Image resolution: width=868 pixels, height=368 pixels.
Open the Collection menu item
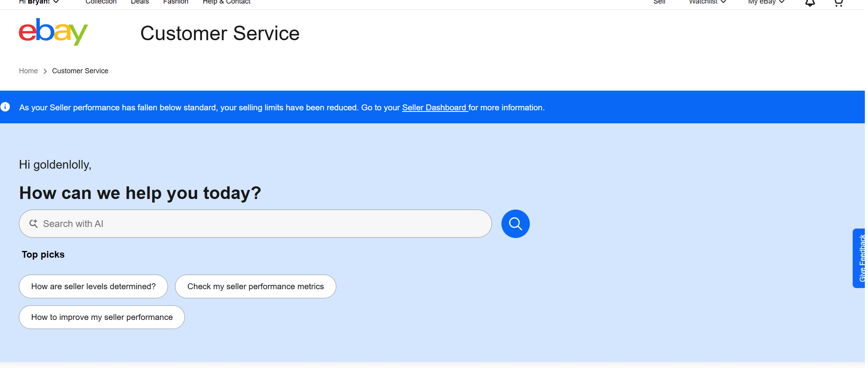click(101, 2)
